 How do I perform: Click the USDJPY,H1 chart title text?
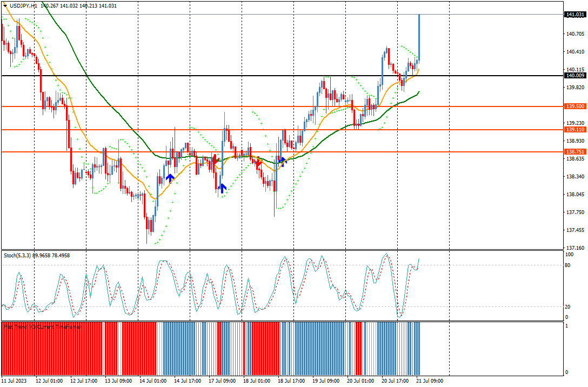click(x=23, y=5)
